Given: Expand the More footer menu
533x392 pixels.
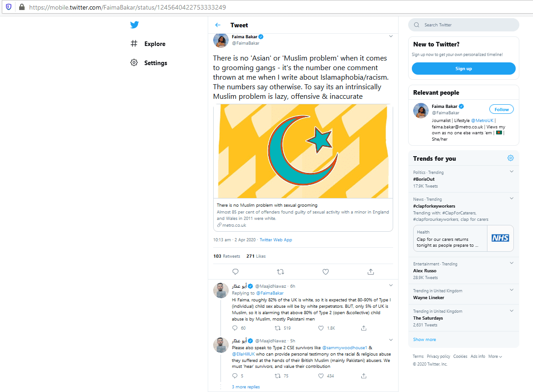Looking at the screenshot, I should pos(495,356).
